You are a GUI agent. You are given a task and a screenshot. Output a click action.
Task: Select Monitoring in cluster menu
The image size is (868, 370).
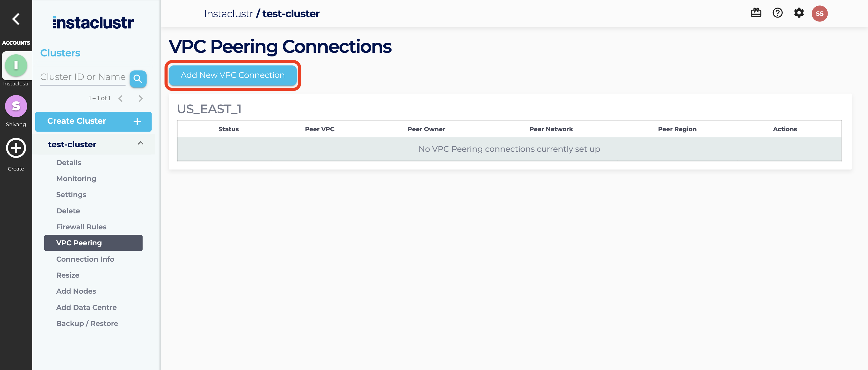(x=76, y=178)
